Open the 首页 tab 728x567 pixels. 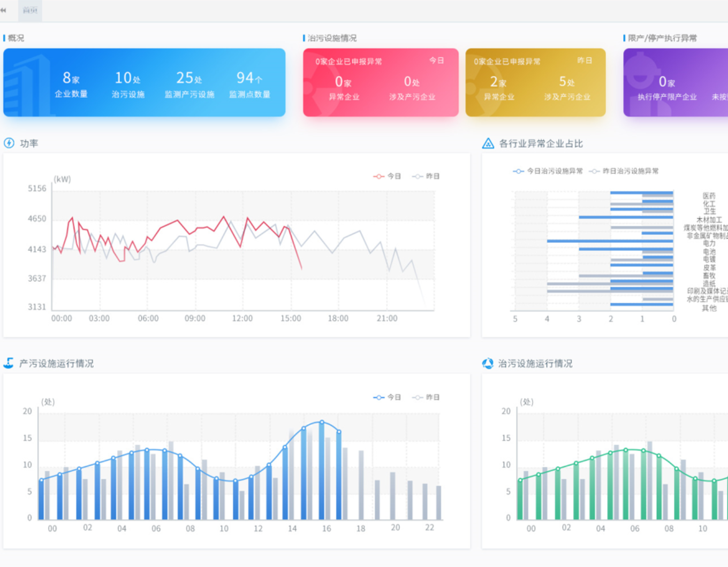pos(30,10)
